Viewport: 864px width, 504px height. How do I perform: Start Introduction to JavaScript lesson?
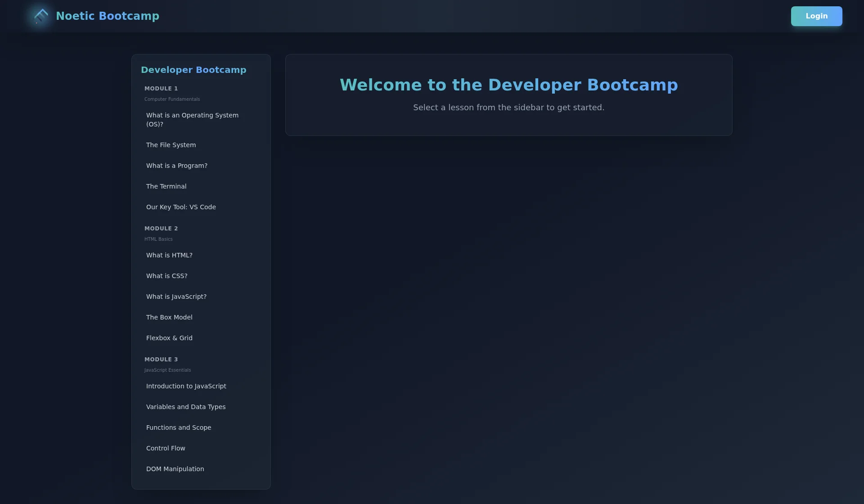click(x=201, y=386)
